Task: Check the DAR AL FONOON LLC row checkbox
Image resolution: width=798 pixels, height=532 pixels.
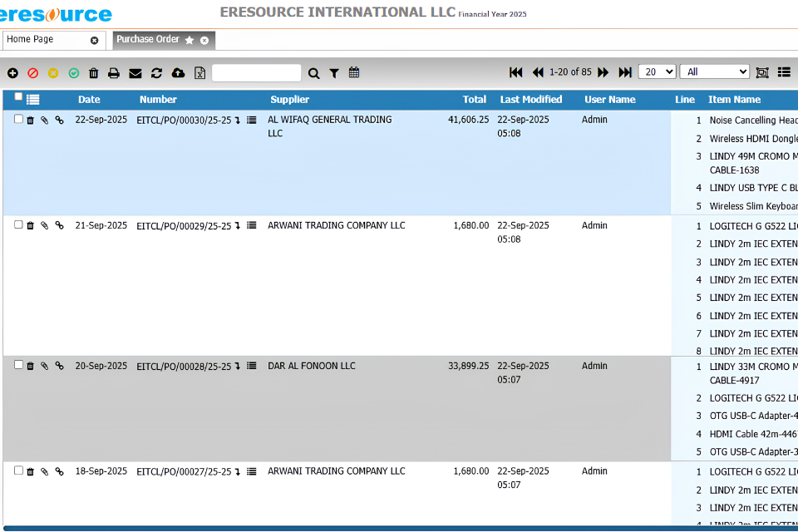Action: click(18, 365)
